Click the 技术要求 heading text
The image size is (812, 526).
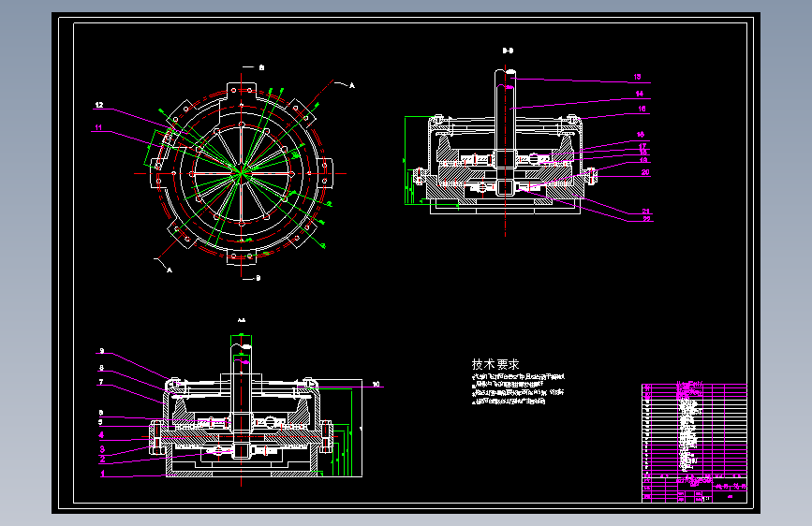point(495,364)
